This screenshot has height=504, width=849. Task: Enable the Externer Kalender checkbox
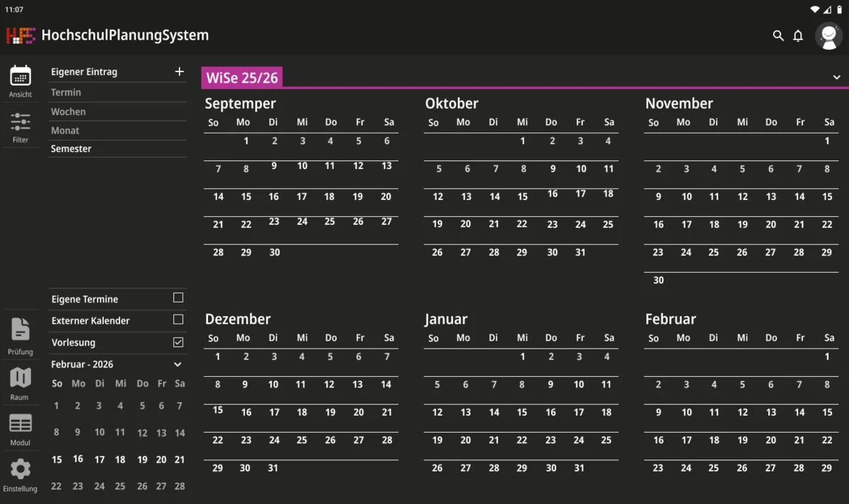coord(178,320)
